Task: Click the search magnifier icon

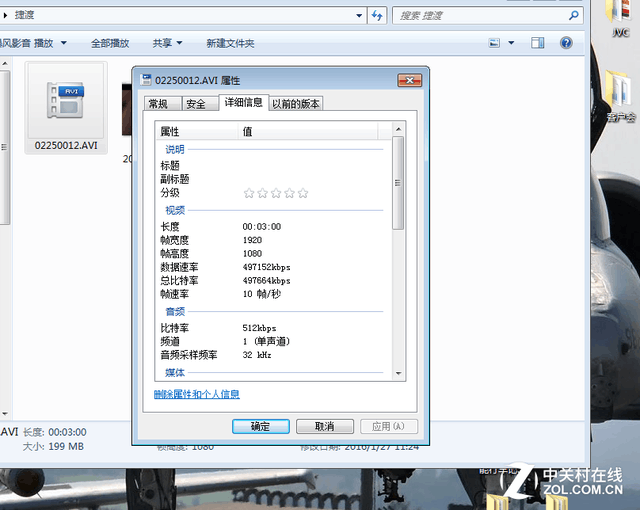Action: click(573, 15)
